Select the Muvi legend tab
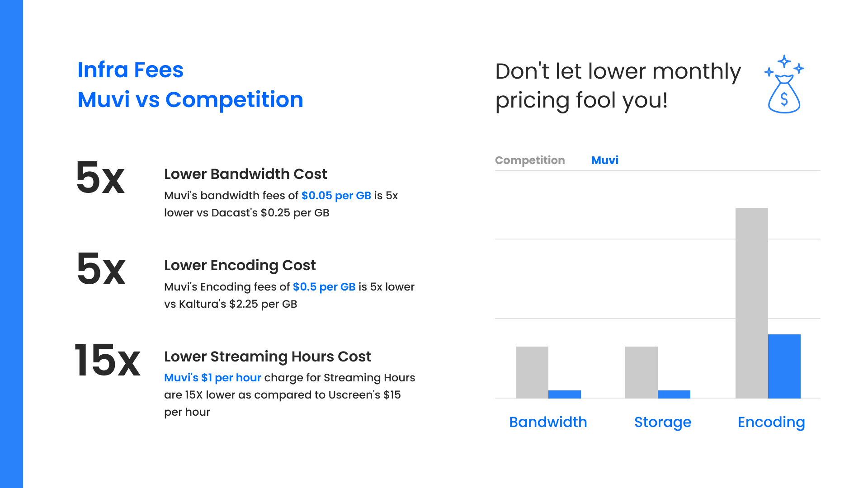Image resolution: width=868 pixels, height=488 pixels. 604,160
